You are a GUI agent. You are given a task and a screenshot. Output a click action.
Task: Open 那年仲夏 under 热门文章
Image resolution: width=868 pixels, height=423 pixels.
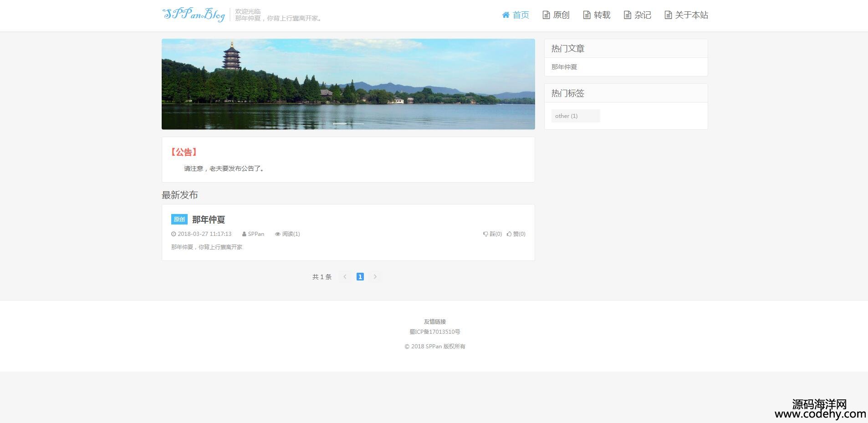[x=564, y=67]
